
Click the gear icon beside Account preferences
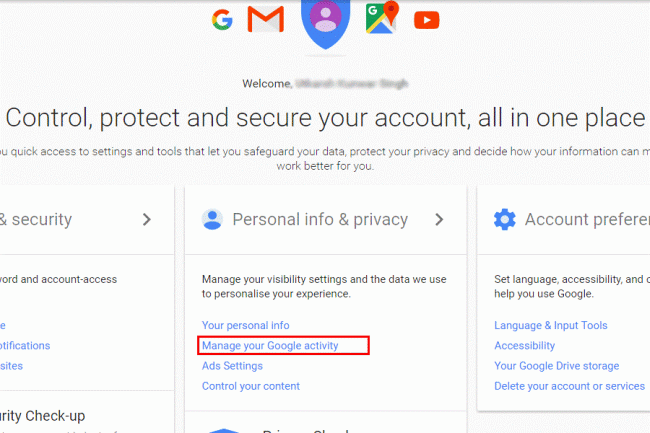click(505, 219)
